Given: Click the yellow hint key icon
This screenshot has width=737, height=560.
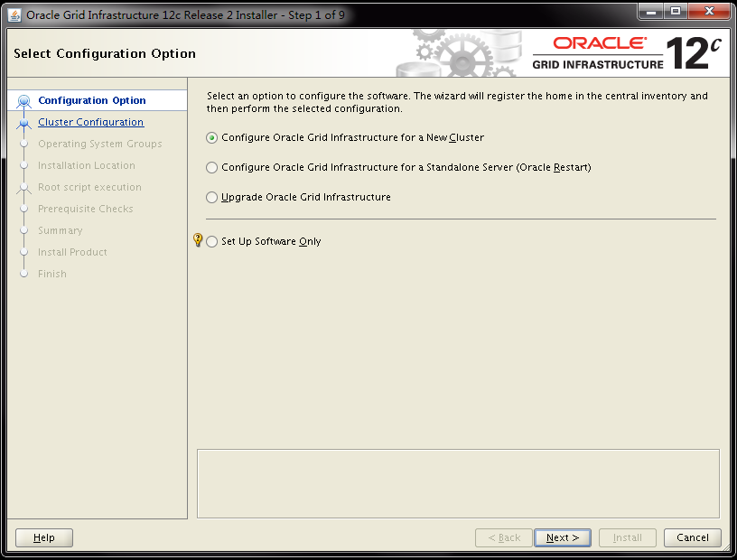Looking at the screenshot, I should (x=198, y=239).
